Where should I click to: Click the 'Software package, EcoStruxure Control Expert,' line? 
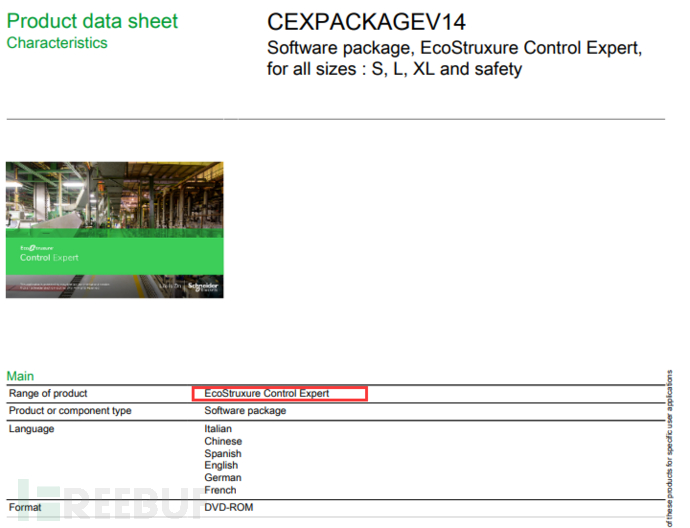pyautogui.click(x=454, y=48)
